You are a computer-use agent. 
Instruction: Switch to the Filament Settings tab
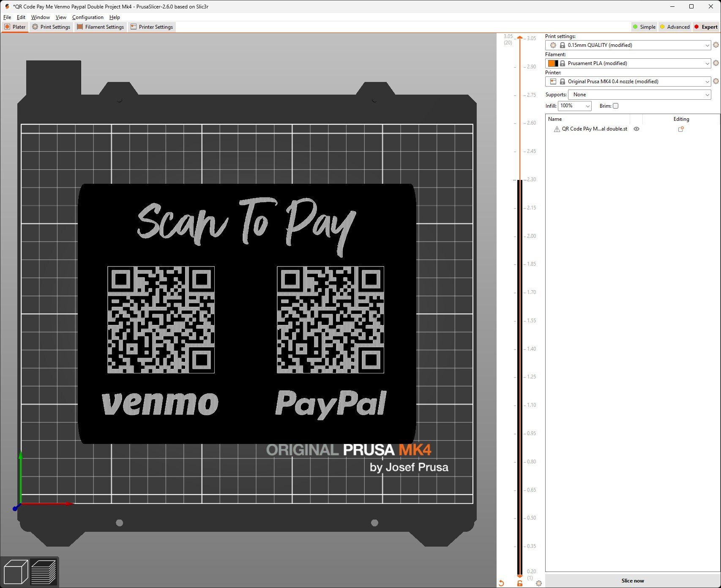(101, 27)
